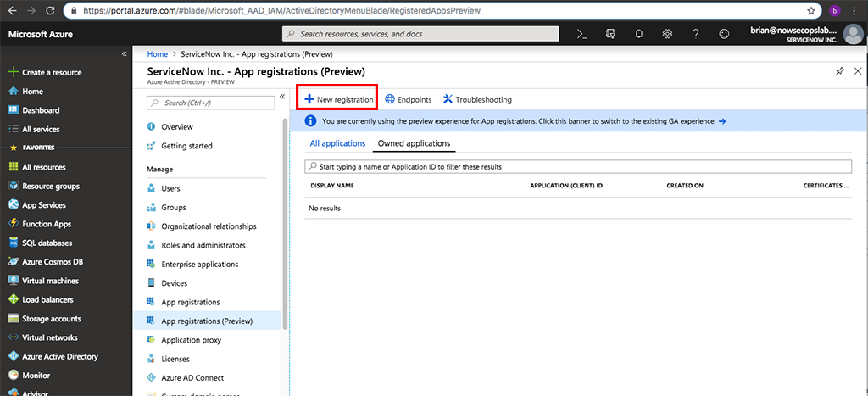Switch to the Owned applications tab
This screenshot has width=868, height=396.
tap(414, 143)
